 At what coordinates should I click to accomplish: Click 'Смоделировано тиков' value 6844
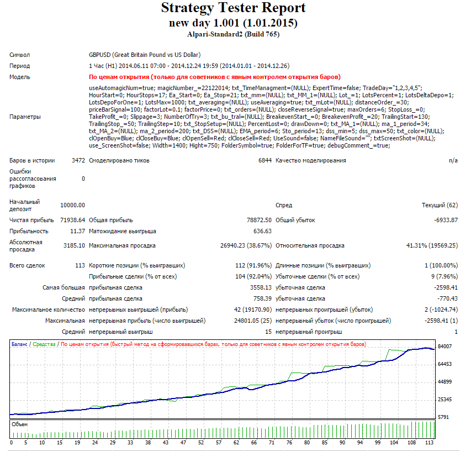tap(265, 160)
